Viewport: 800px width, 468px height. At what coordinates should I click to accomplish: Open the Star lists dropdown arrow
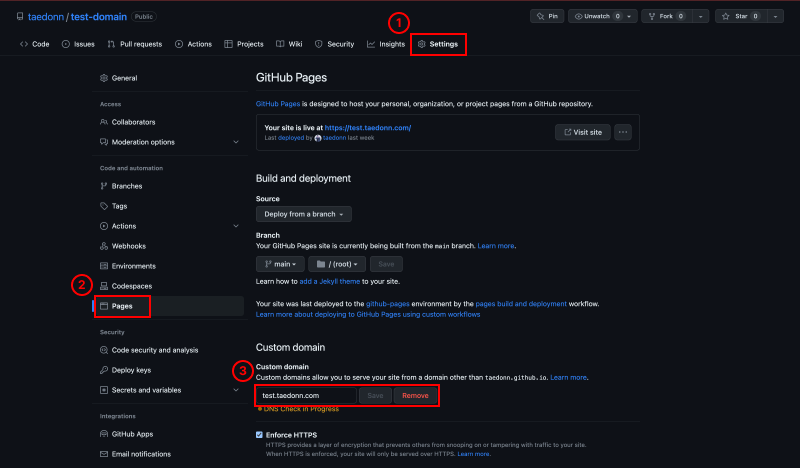click(x=775, y=16)
